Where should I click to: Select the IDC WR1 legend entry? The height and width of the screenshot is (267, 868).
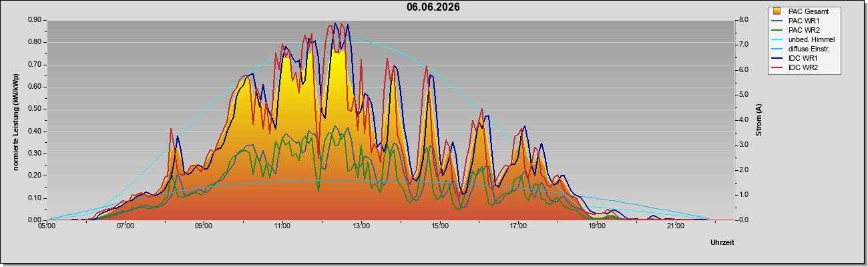tap(803, 58)
